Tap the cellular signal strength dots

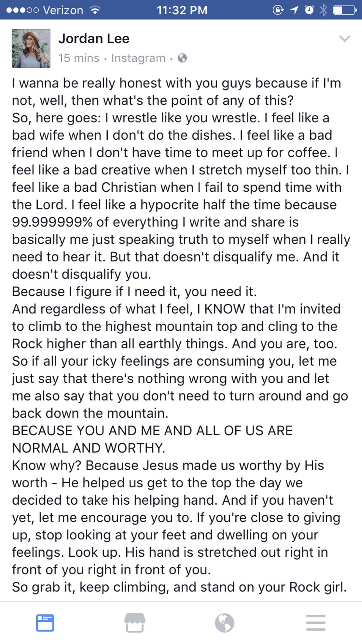tap(22, 10)
